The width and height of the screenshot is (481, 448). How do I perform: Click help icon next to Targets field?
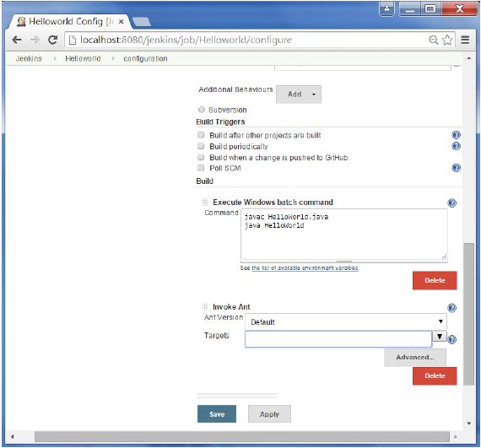451,339
